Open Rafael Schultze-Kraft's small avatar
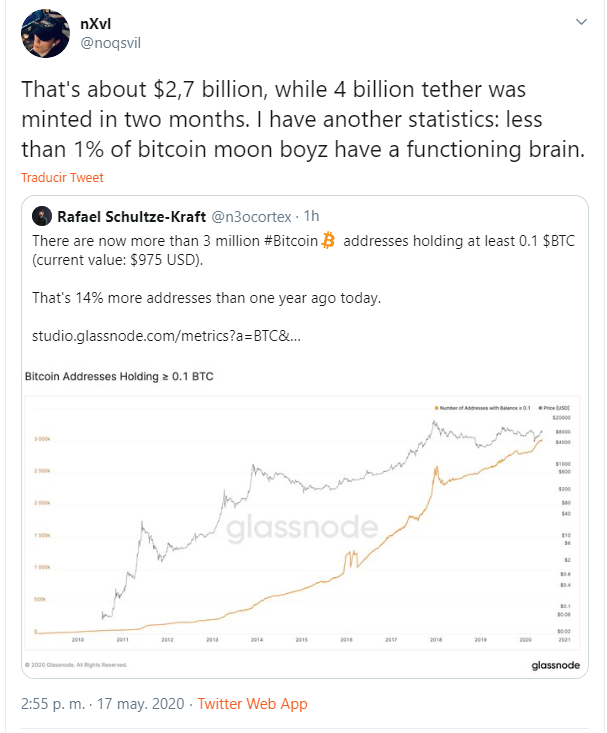The height and width of the screenshot is (733, 607). click(42, 216)
